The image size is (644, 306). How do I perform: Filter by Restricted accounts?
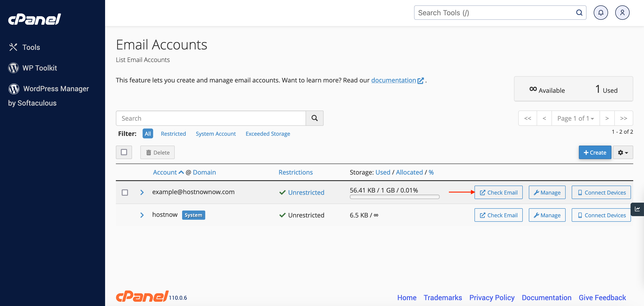point(173,134)
